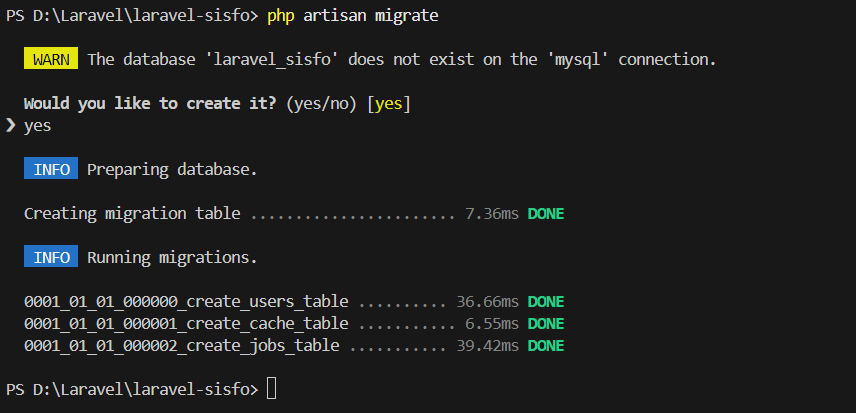Click the 'Running migrations.' message text
This screenshot has width=856, height=413.
[x=172, y=257]
